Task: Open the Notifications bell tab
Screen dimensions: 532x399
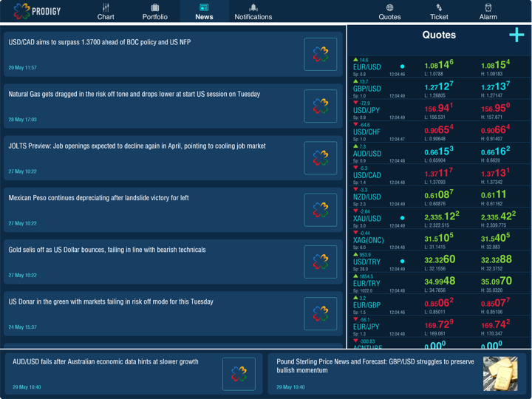Action: (253, 12)
